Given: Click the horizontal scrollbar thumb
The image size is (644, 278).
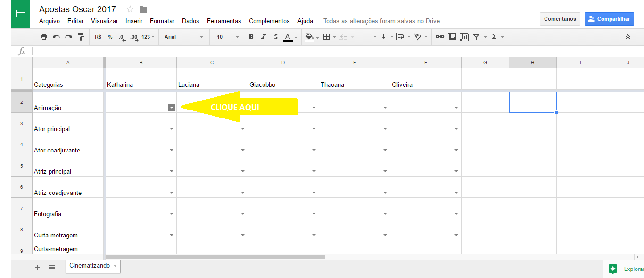Looking at the screenshot, I should click(x=215, y=257).
